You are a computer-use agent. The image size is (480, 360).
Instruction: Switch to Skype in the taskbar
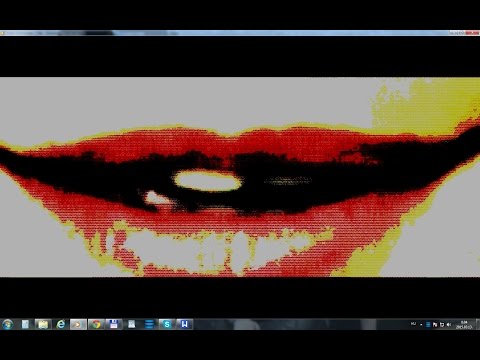point(167,324)
